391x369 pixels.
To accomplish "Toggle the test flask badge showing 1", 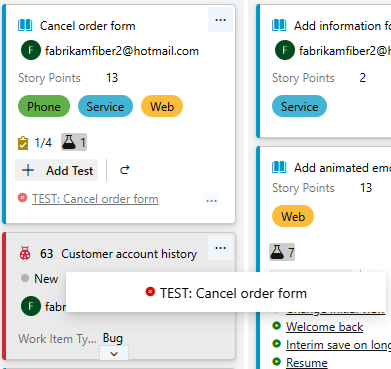I will click(x=74, y=142).
